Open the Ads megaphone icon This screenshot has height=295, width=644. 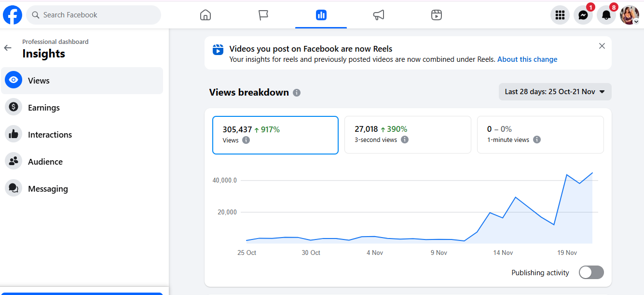point(379,15)
